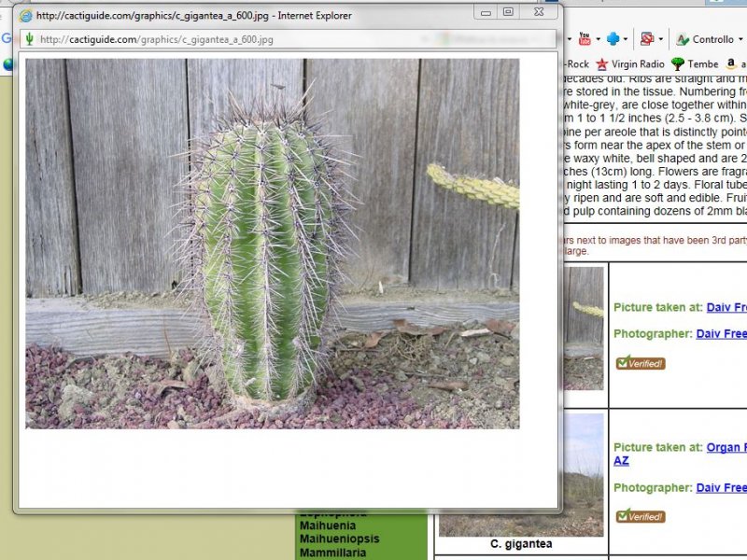Image resolution: width=747 pixels, height=560 pixels.
Task: Click the cactus favicon in the address bar
Action: click(29, 39)
